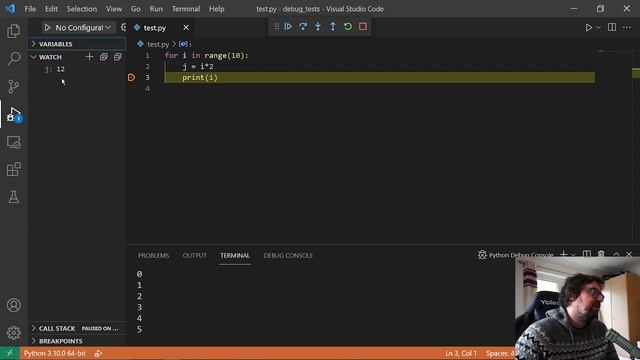Open editor More Actions ellipsis
Viewport: 640px width, 360px height.
627,27
